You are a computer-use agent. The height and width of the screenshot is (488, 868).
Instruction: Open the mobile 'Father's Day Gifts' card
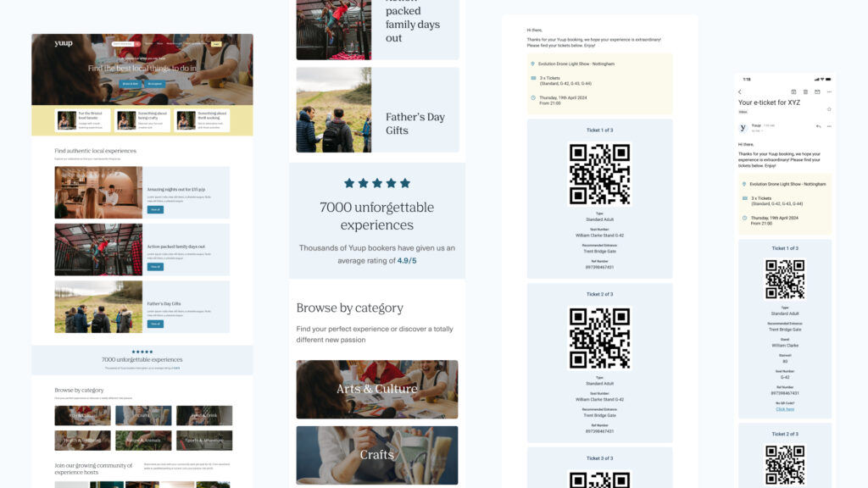pyautogui.click(x=377, y=110)
